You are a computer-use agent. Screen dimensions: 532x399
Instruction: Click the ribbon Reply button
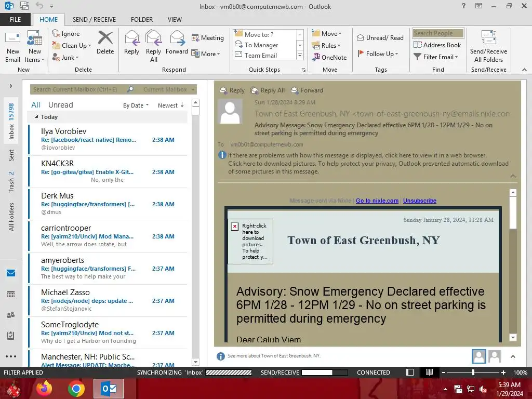tap(131, 43)
